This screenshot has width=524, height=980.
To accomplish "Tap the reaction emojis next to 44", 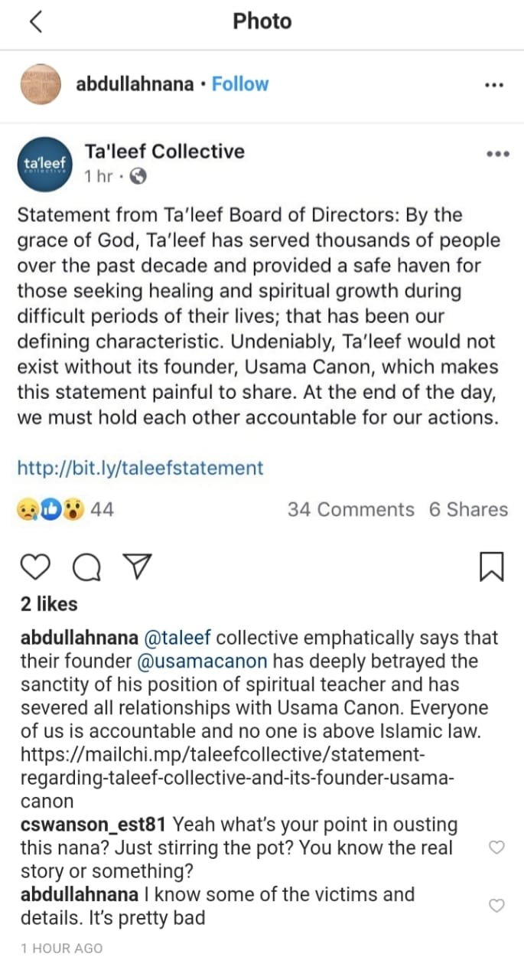I will 50,510.
